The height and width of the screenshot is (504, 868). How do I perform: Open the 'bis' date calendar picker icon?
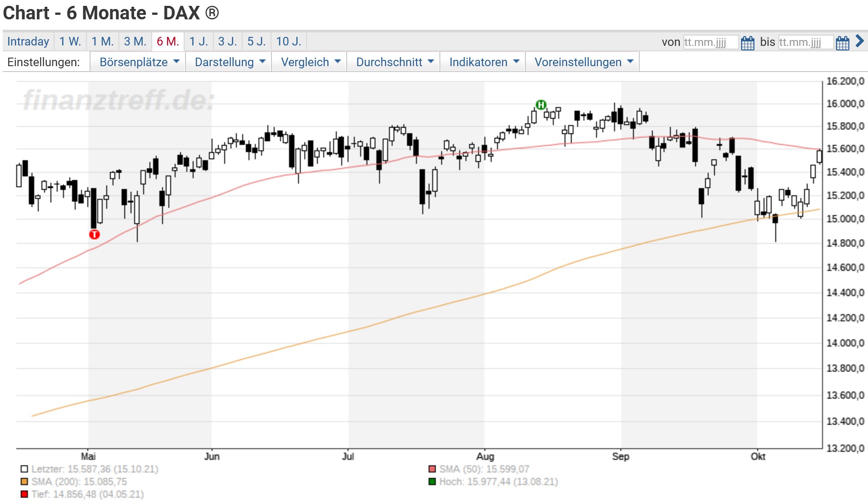pos(842,43)
